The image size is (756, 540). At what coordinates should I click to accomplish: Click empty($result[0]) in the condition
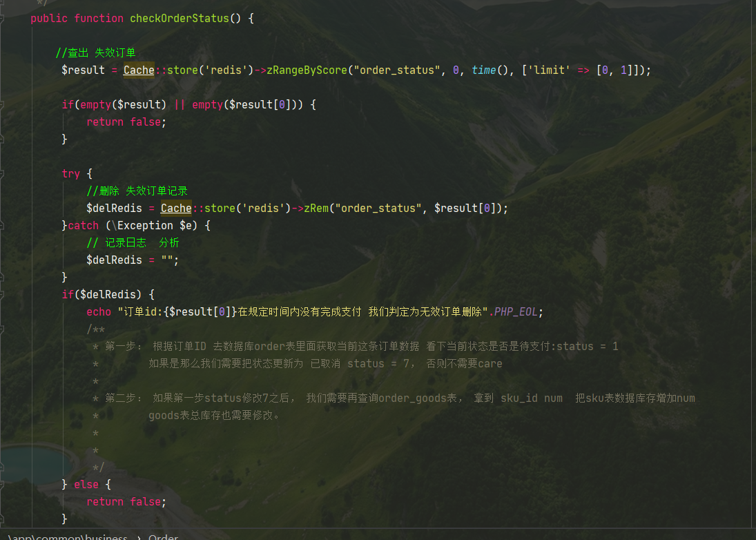[x=247, y=105]
